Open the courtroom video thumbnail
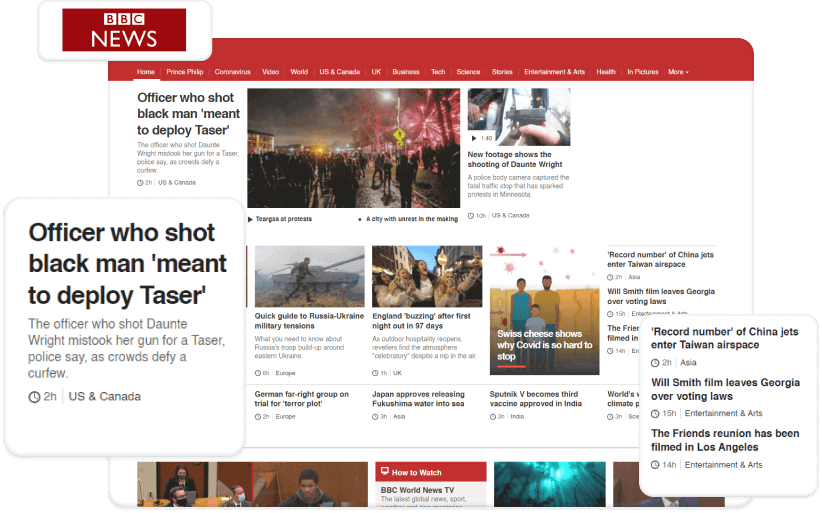 [252, 485]
